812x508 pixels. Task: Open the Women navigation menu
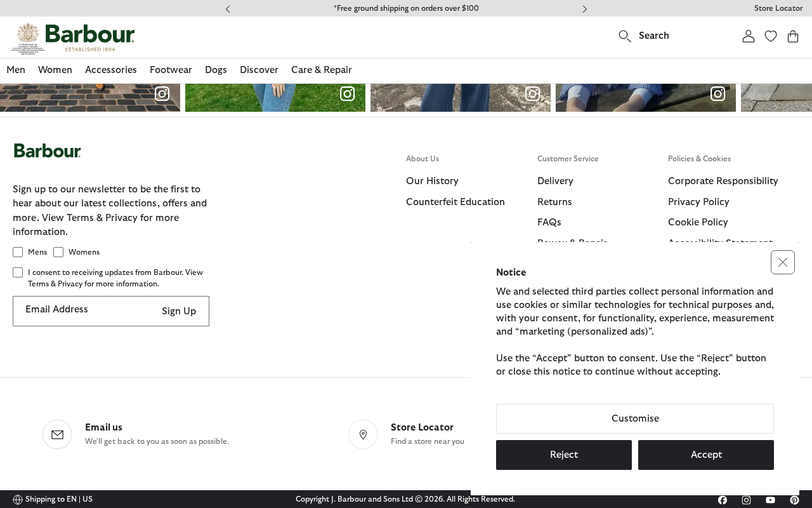[55, 70]
